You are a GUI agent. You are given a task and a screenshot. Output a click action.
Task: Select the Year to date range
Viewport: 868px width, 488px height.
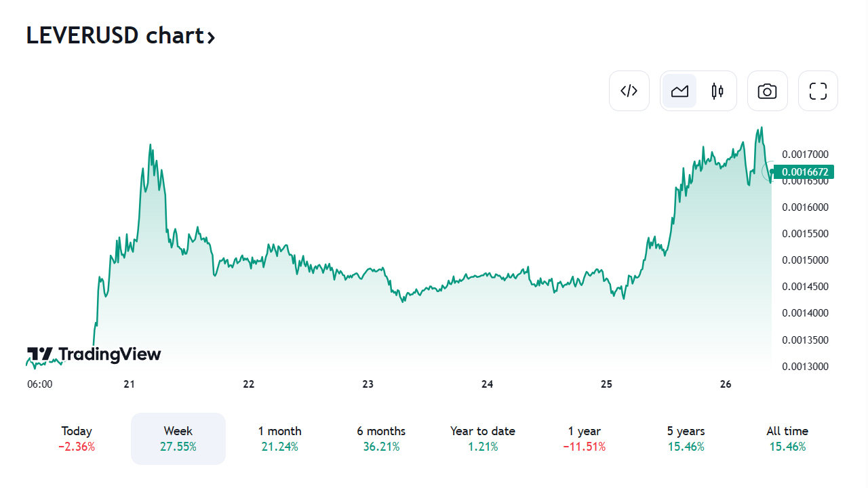[483, 439]
